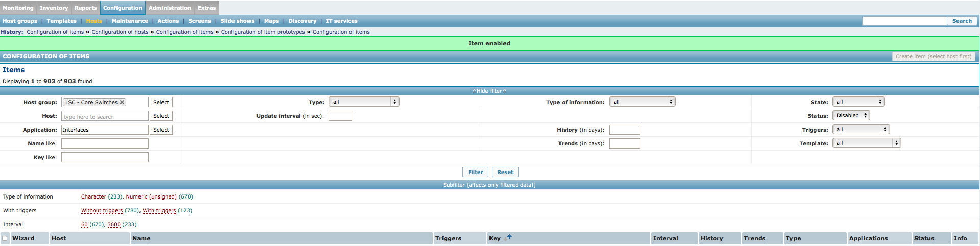Open the Administration tab
This screenshot has height=246, width=980.
tap(170, 8)
